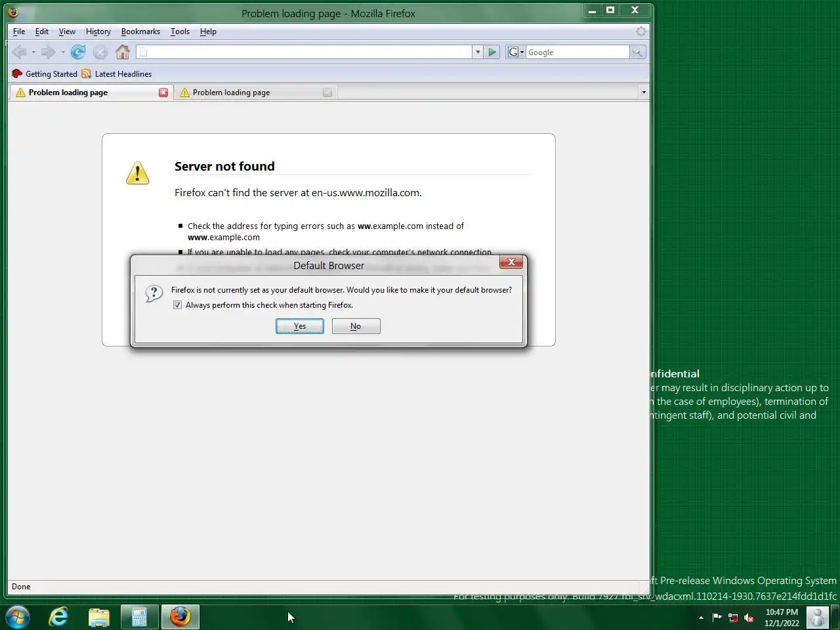Click the Done status bar text
Image resolution: width=840 pixels, height=630 pixels.
tap(21, 587)
